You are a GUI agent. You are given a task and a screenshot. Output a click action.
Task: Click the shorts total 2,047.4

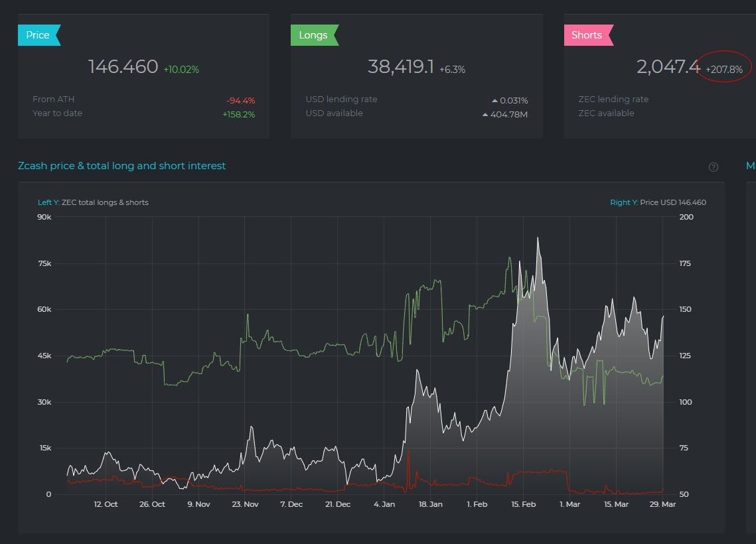click(668, 66)
